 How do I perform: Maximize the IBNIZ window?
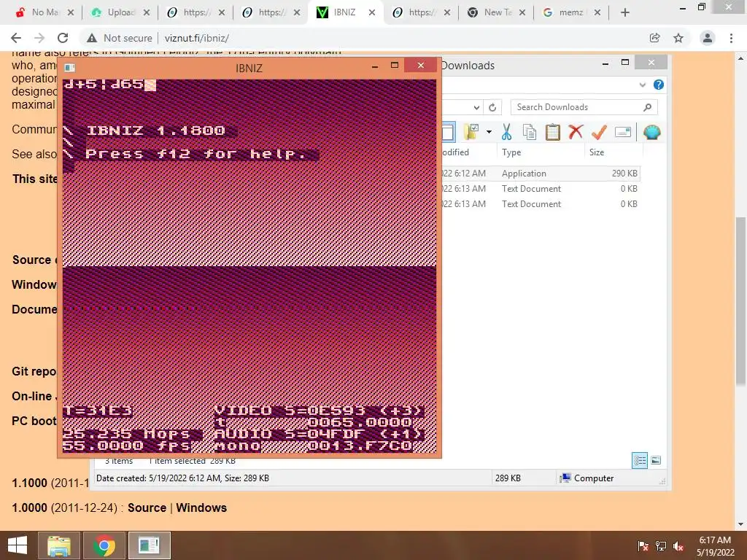(395, 65)
